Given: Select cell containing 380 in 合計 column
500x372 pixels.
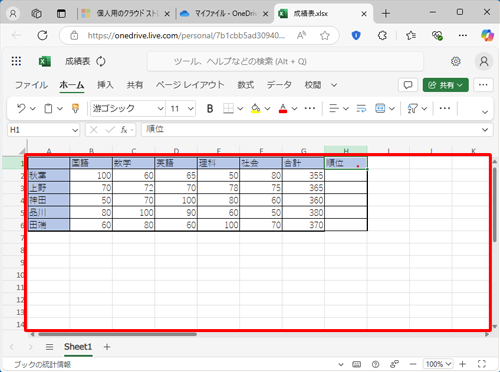Looking at the screenshot, I should 304,212.
